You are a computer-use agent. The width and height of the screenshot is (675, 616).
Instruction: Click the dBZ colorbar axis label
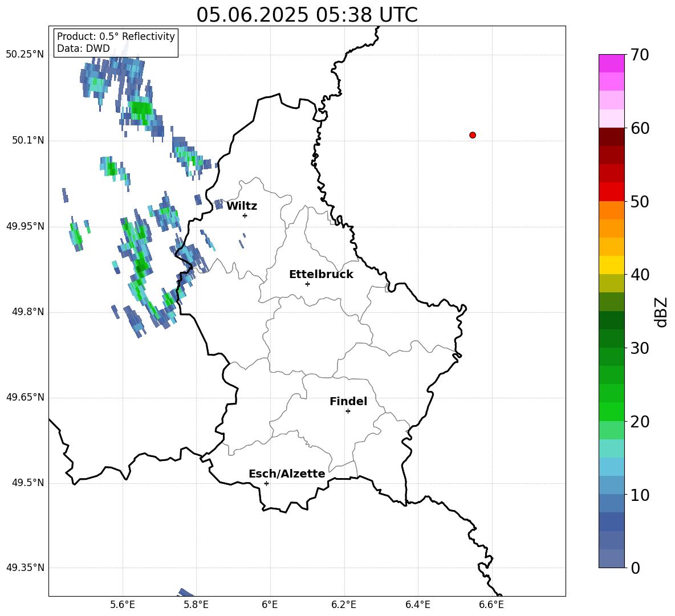(x=662, y=312)
